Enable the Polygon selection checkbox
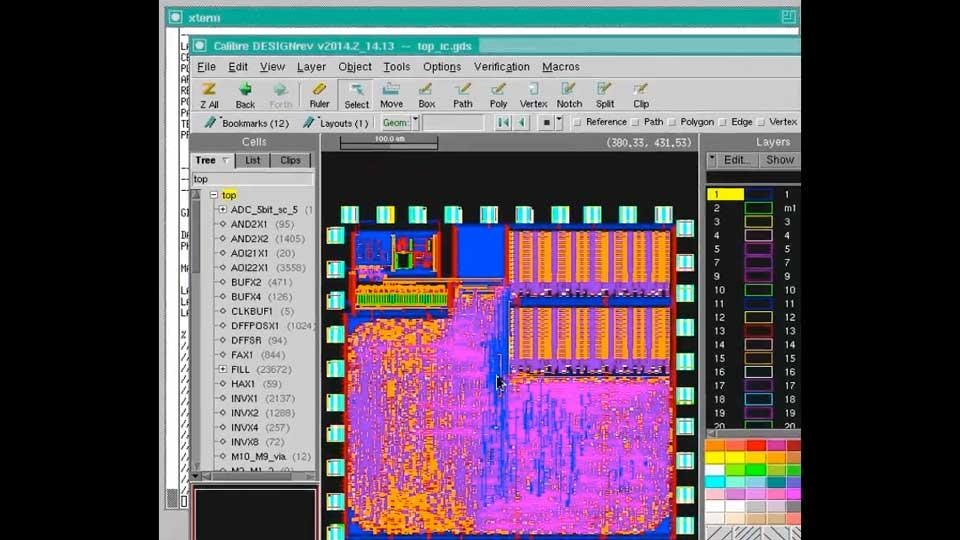The height and width of the screenshot is (540, 960). click(x=672, y=122)
